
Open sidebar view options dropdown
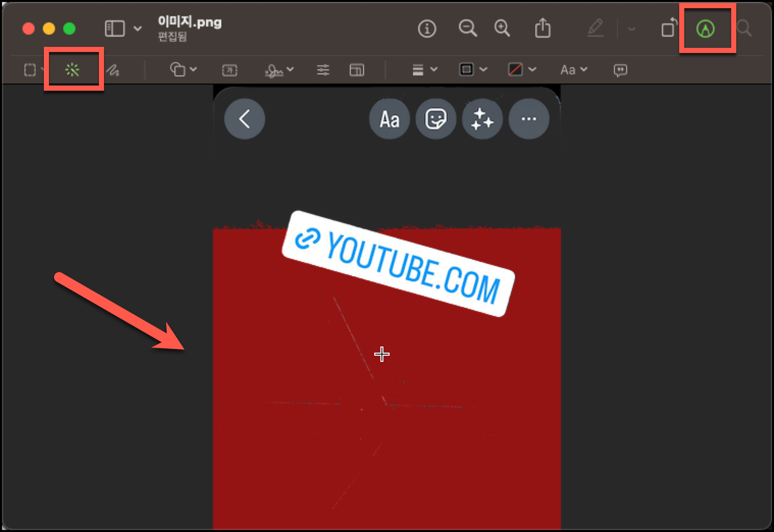(x=138, y=29)
